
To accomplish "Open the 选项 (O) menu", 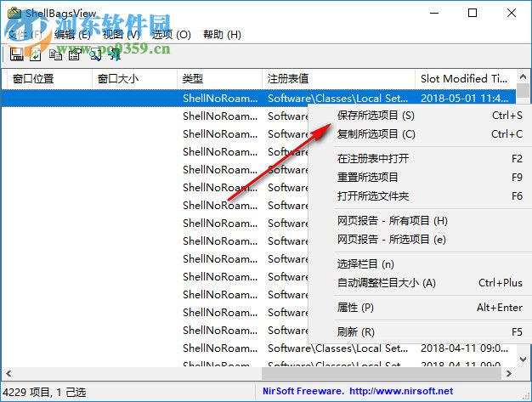I will (171, 34).
